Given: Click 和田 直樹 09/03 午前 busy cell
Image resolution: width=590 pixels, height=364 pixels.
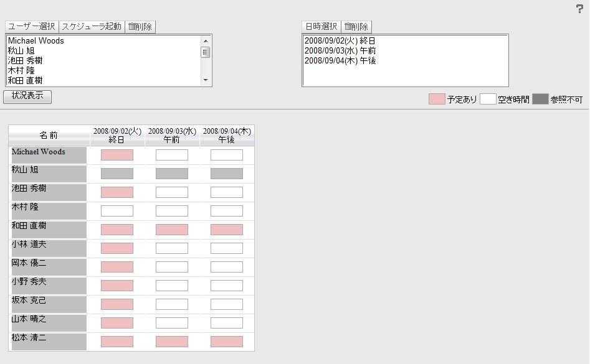Looking at the screenshot, I should pyautogui.click(x=171, y=230).
